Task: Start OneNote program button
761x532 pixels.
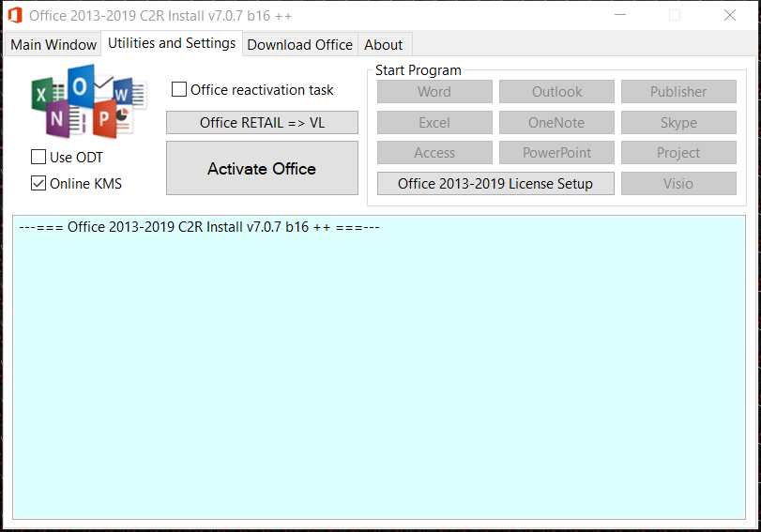Action: 556,122
